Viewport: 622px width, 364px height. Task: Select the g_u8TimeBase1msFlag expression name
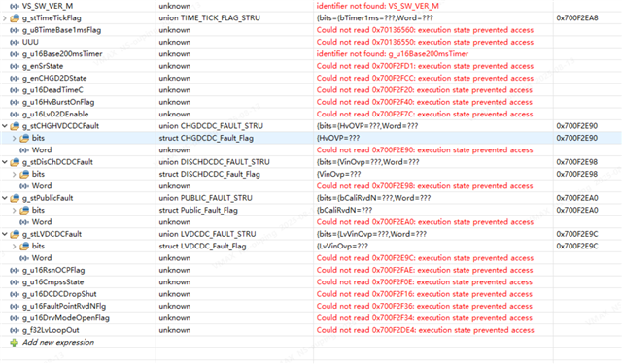point(61,30)
